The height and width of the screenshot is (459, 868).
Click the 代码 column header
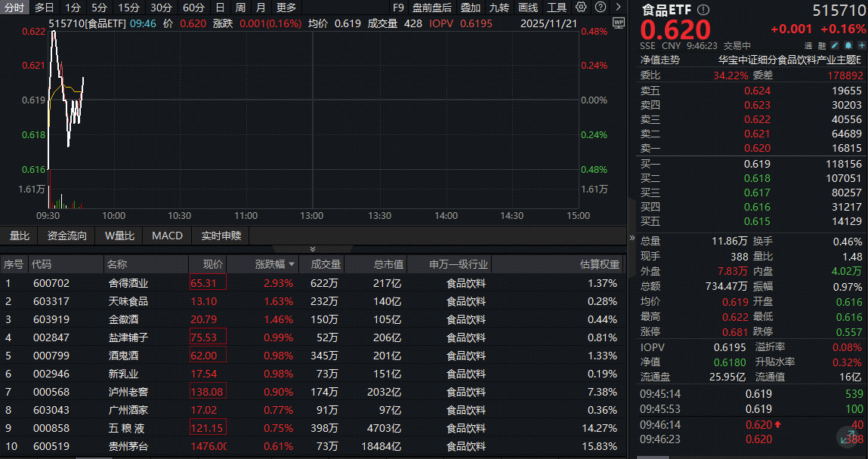point(42,264)
